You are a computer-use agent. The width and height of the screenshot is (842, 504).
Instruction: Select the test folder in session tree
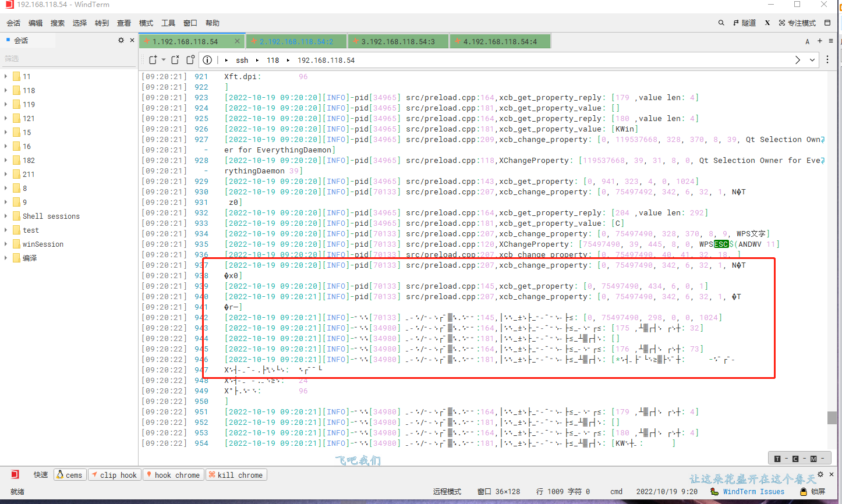(26, 230)
